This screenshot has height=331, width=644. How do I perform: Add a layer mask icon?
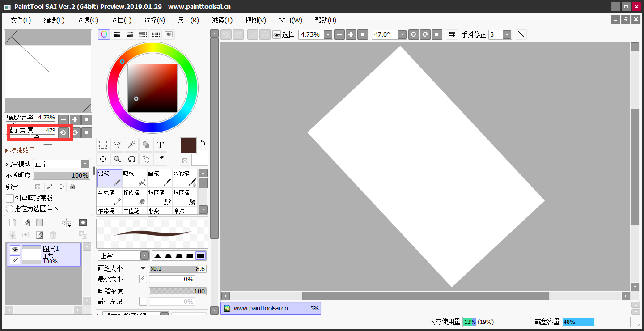coord(83,223)
